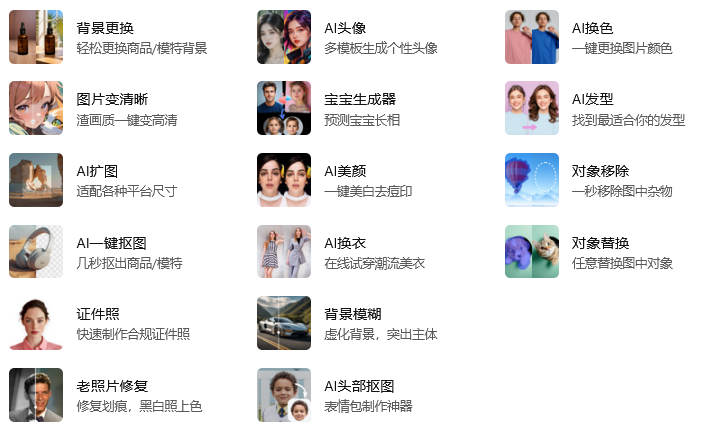Click the 背景模糊 title link
724x424 pixels.
353,314
